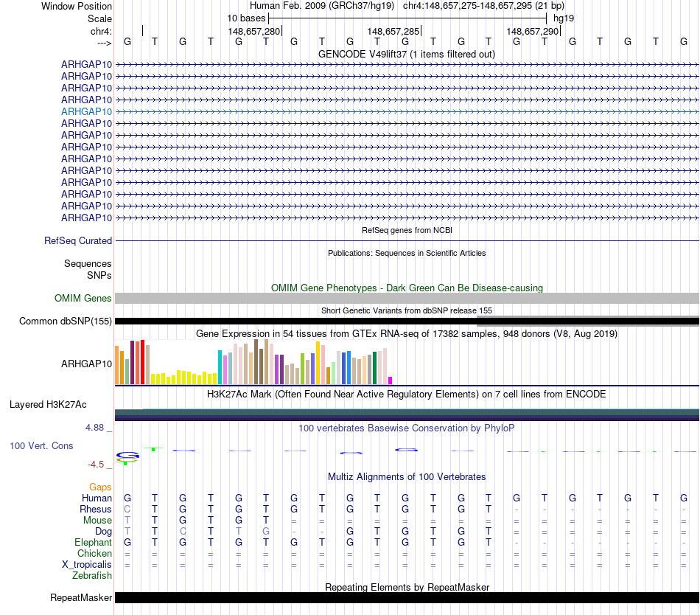This screenshot has width=700, height=615.
Task: Click the Scale ruler label
Action: (99, 18)
